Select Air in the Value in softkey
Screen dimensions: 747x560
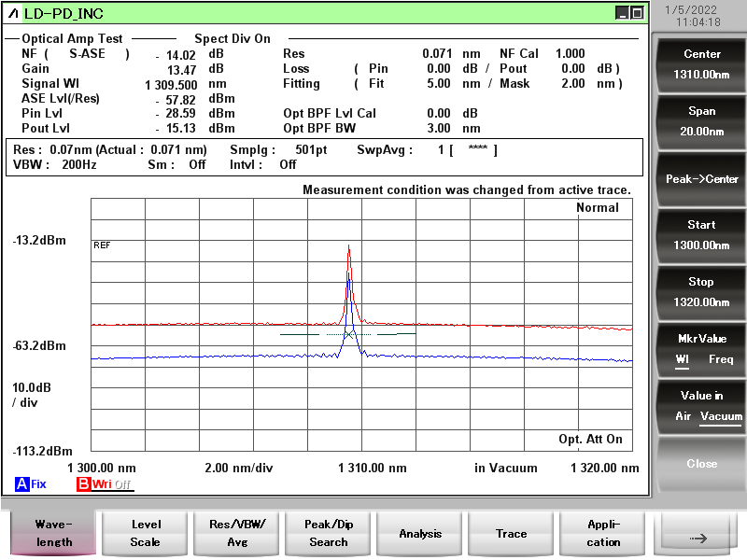[684, 416]
